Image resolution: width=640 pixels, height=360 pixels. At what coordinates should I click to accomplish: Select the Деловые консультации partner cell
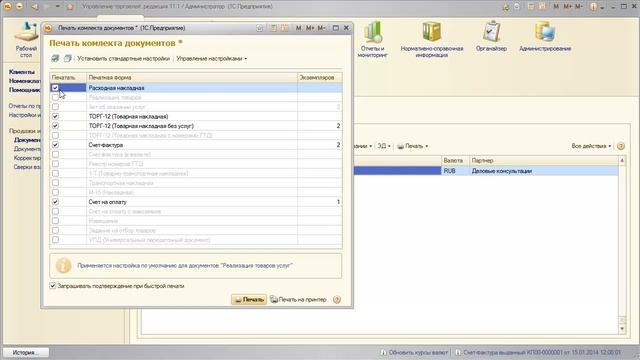point(544,171)
